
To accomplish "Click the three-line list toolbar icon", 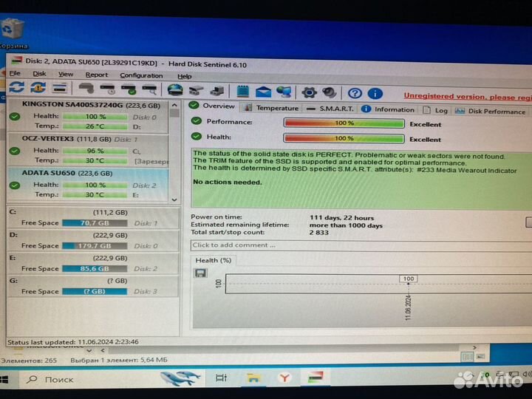I will point(60,88).
